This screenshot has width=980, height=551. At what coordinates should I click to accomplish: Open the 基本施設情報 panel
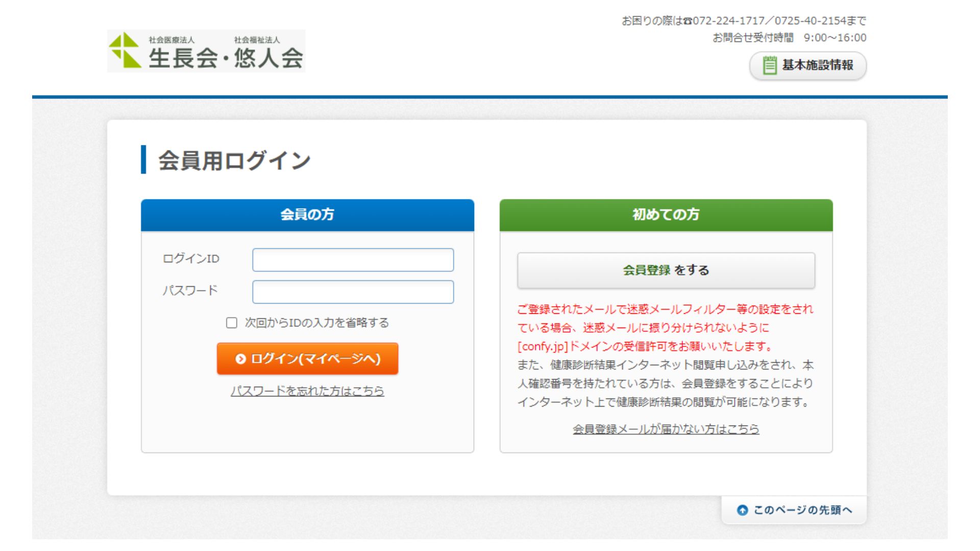(x=808, y=66)
